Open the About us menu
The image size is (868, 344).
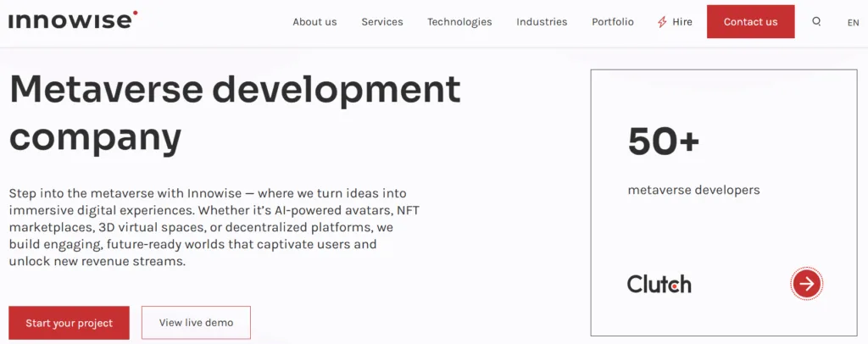point(314,22)
